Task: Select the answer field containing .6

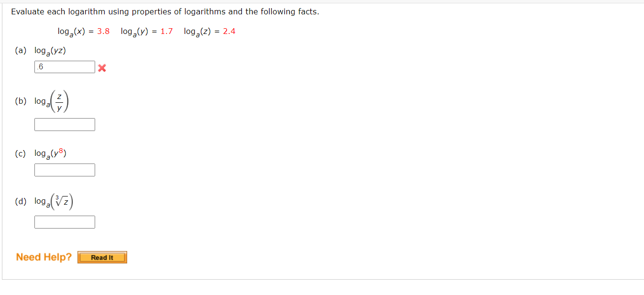Action: click(64, 66)
